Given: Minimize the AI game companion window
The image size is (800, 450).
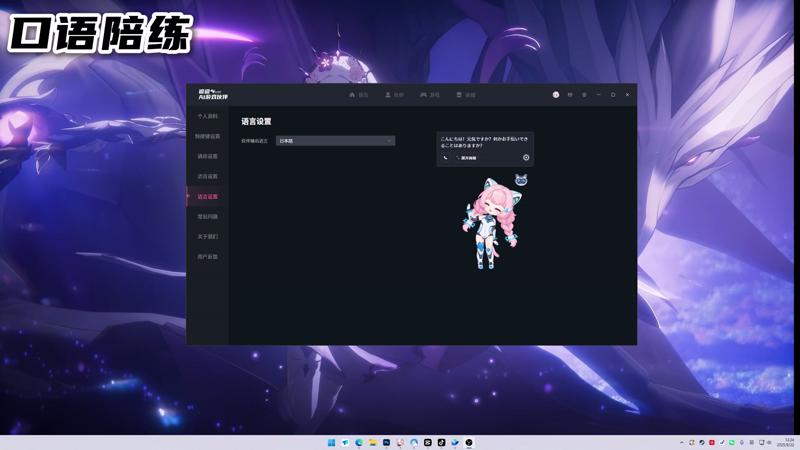Looking at the screenshot, I should point(598,95).
